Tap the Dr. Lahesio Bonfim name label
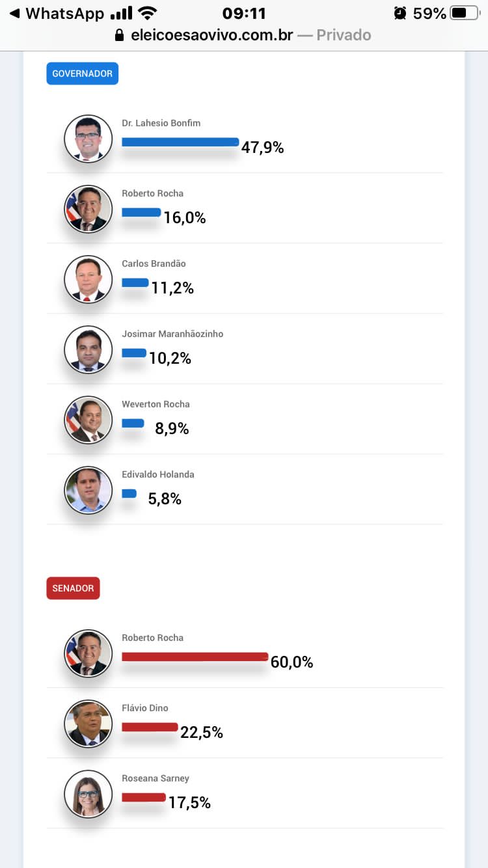This screenshot has width=488, height=868. [161, 123]
